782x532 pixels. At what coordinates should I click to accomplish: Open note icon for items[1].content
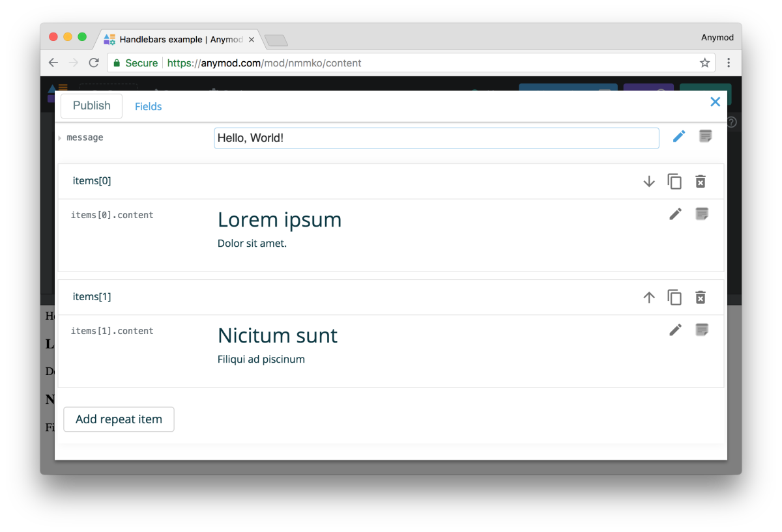(x=702, y=329)
